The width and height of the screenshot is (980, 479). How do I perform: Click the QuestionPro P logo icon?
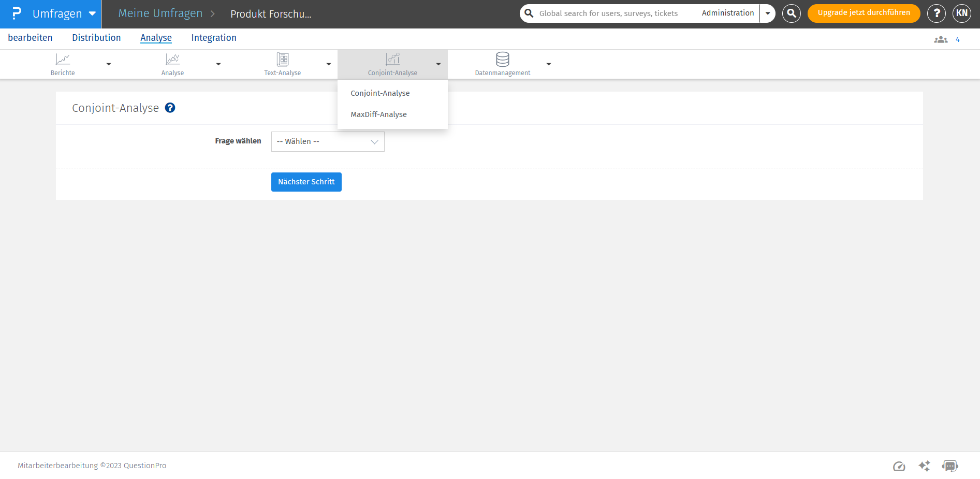click(x=17, y=13)
